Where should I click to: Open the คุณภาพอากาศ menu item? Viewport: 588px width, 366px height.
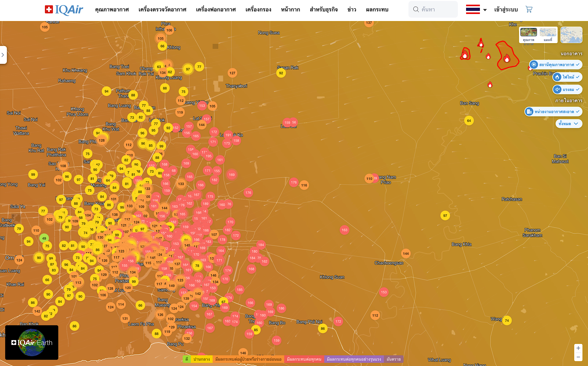click(x=112, y=10)
